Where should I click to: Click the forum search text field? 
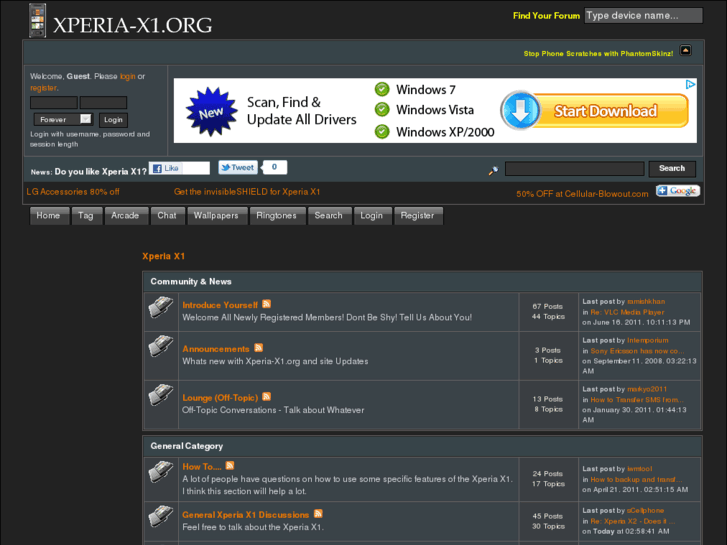point(574,168)
